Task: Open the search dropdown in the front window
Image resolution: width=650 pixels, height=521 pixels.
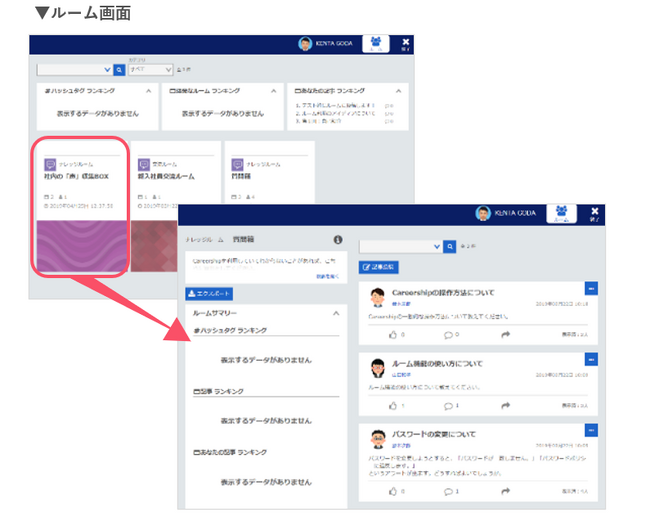Action: (401, 246)
